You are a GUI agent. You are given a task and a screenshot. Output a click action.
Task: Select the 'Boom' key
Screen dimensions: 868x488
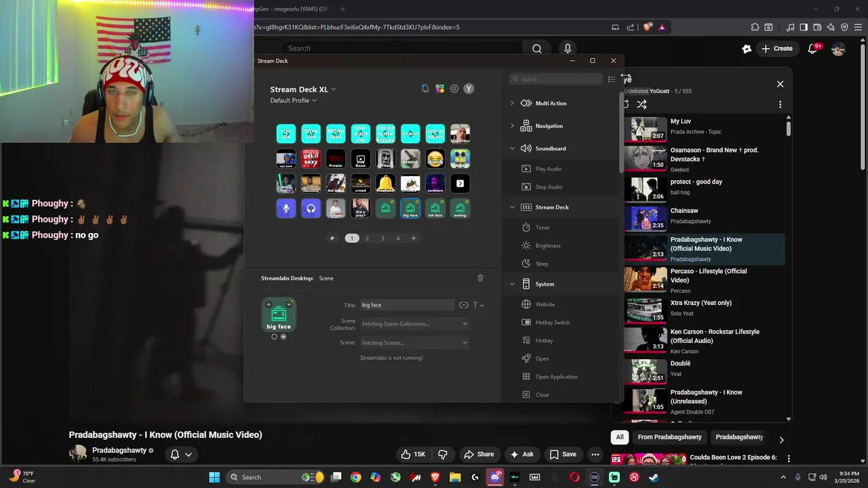coord(361,159)
